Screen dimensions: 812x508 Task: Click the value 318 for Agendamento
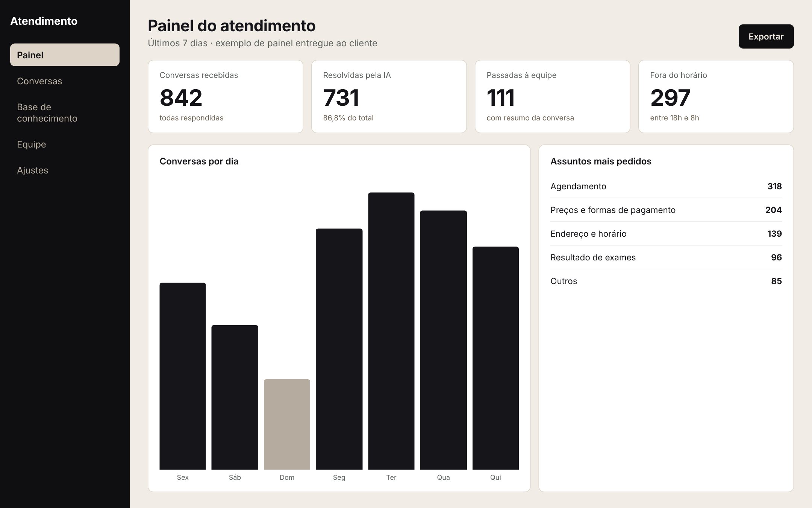tap(774, 186)
